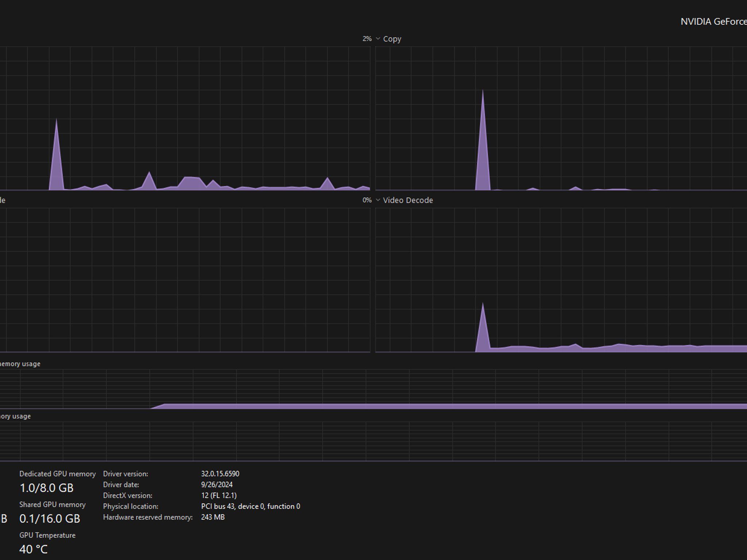Select PCI bus 43, device 0, function 0

[251, 506]
